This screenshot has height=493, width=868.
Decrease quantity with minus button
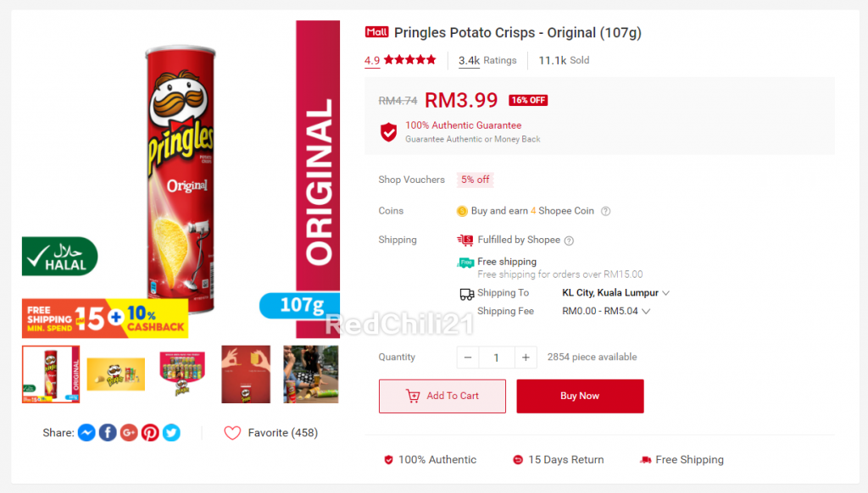(468, 357)
